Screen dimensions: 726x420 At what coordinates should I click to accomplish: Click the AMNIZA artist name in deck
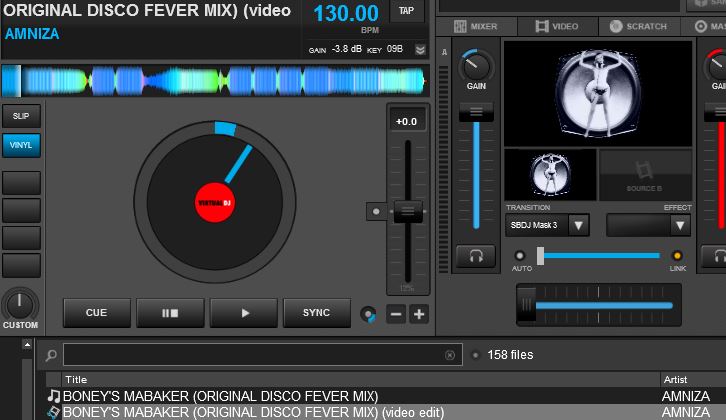(32, 34)
